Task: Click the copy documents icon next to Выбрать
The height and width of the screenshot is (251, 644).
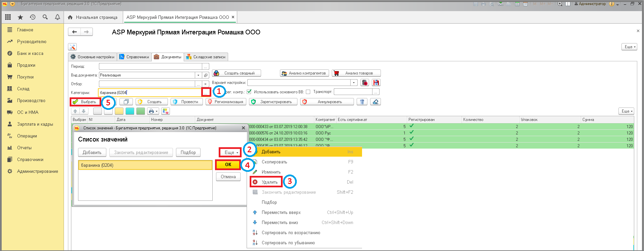Action: point(126,102)
